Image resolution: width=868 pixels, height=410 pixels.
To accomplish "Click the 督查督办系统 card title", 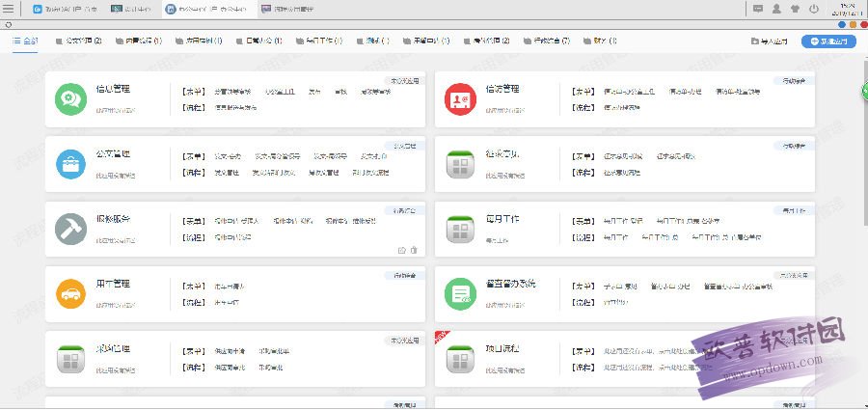I will click(511, 284).
